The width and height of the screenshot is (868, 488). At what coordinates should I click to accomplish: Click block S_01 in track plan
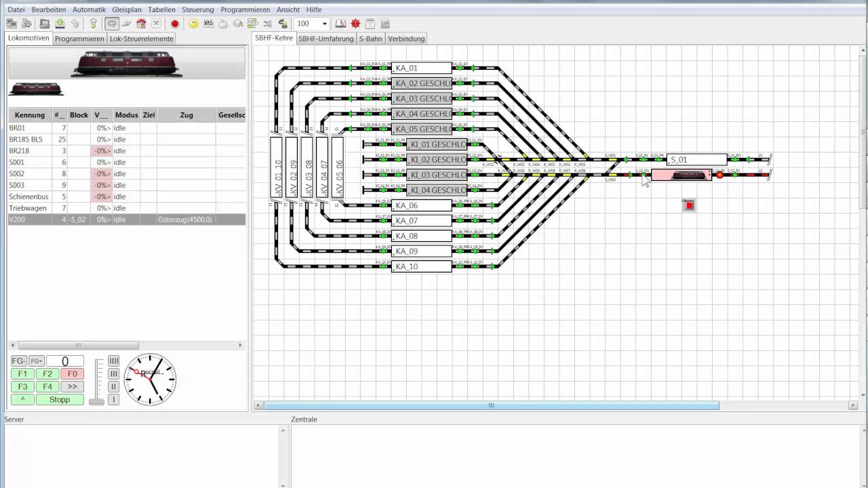pos(697,160)
